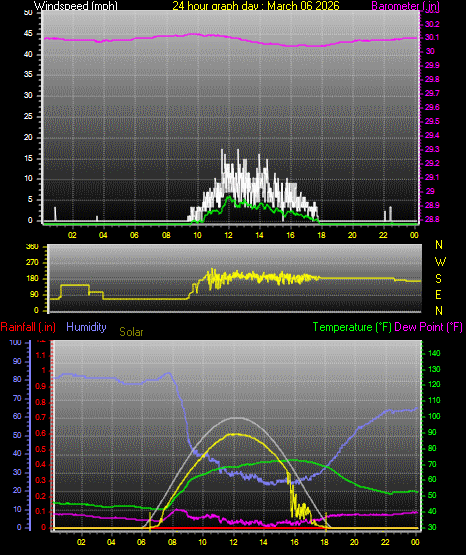
Task: Click the 45 mph windspeed scale value
Action: (28, 34)
